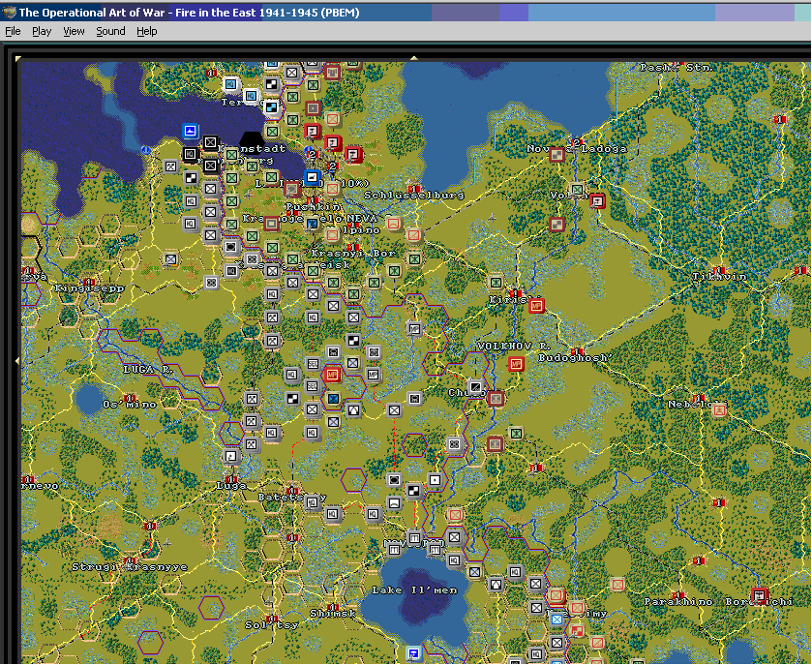Open the View menu
Screen dimensions: 812x665
pos(74,32)
